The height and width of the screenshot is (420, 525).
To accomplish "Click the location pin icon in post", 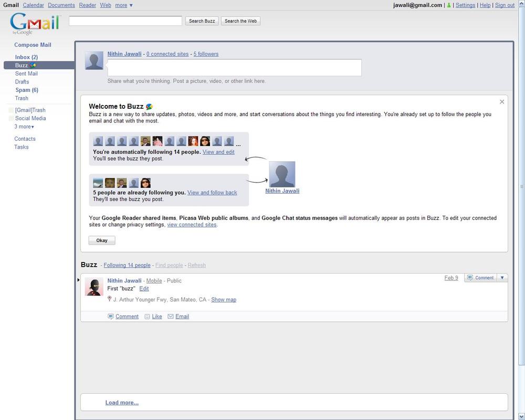I will pos(109,299).
